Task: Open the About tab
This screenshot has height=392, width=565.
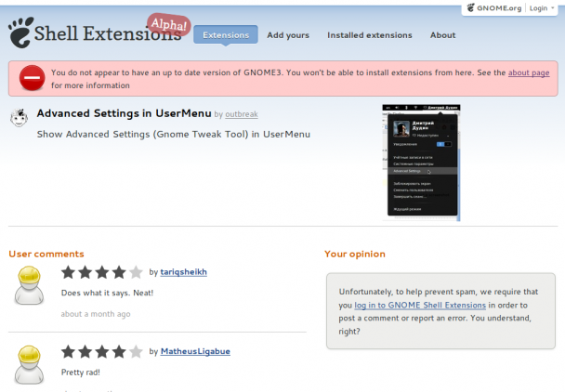Action: pos(442,35)
